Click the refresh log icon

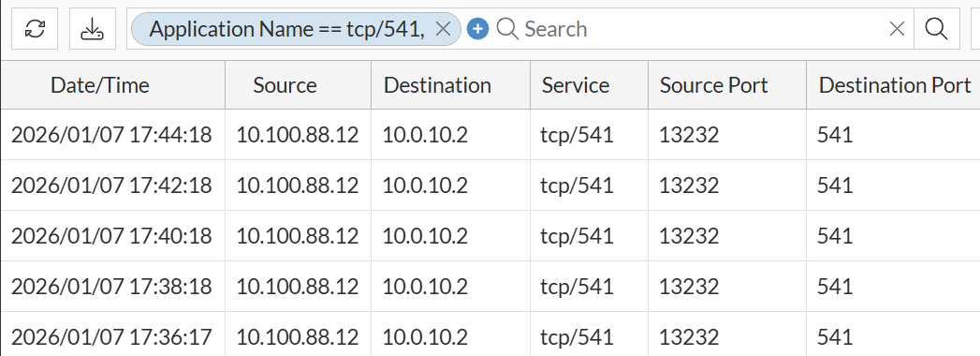pos(35,29)
